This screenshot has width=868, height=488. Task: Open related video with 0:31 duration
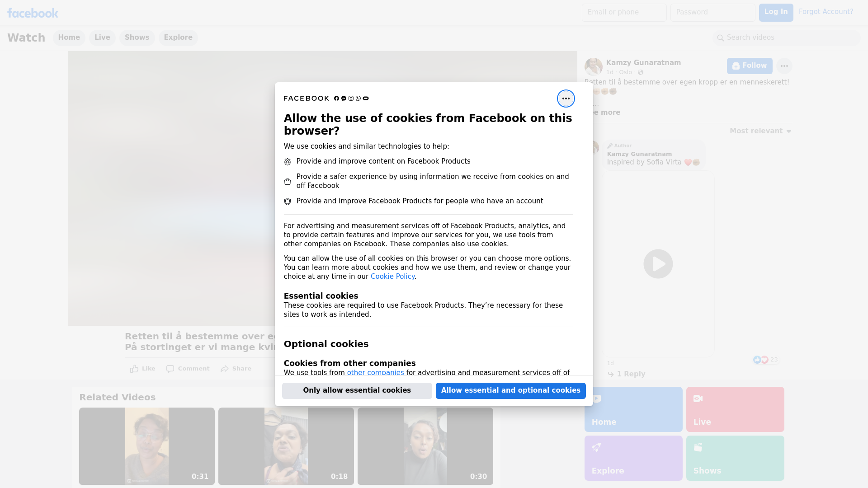coord(147,446)
